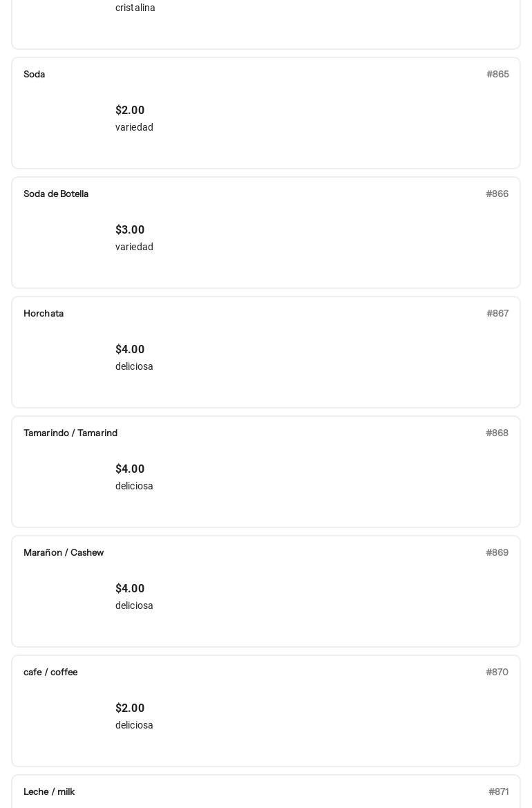Click the cristalina description text
The height and width of the screenshot is (808, 532).
tap(135, 8)
